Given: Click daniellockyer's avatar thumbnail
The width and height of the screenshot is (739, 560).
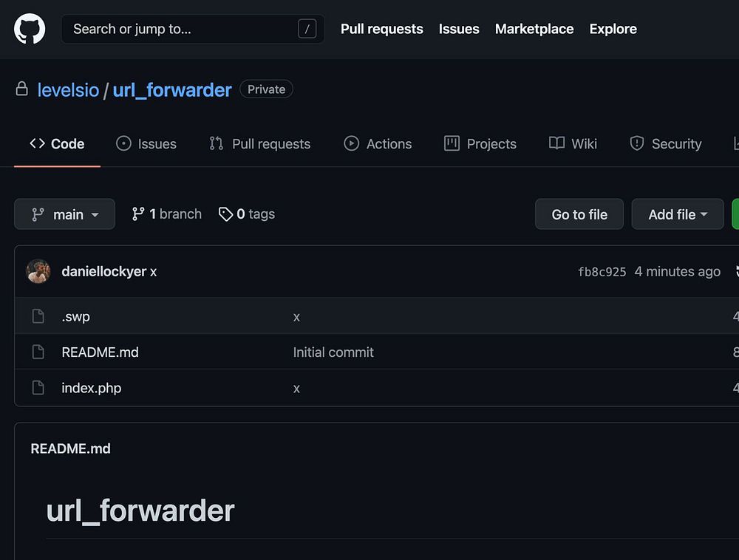Looking at the screenshot, I should point(38,271).
